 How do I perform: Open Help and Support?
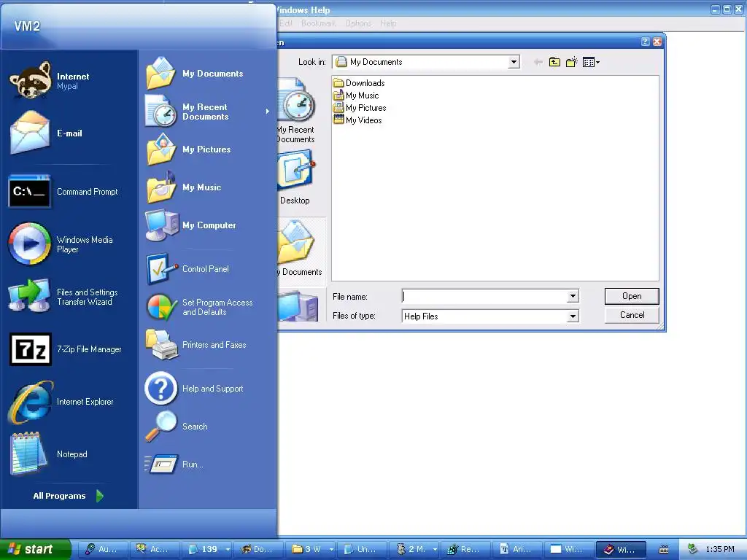click(208, 389)
